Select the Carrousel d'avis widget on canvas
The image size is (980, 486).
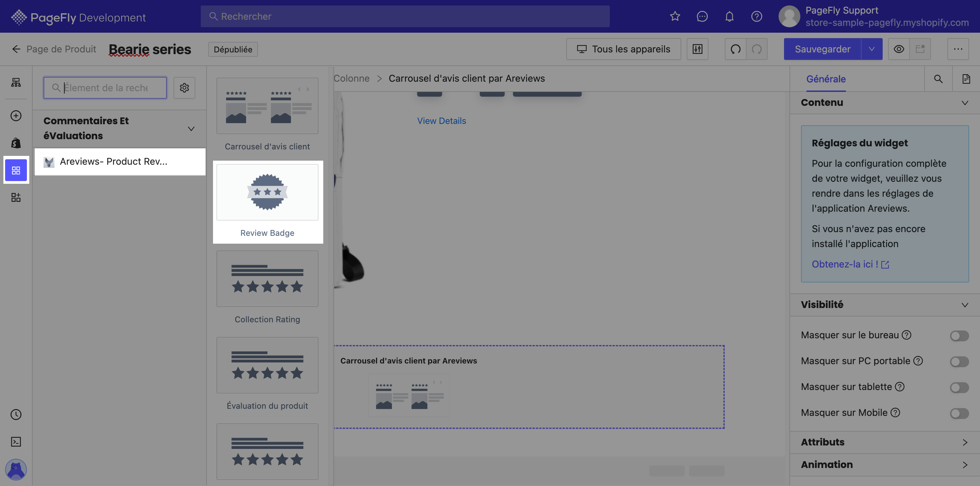click(529, 387)
